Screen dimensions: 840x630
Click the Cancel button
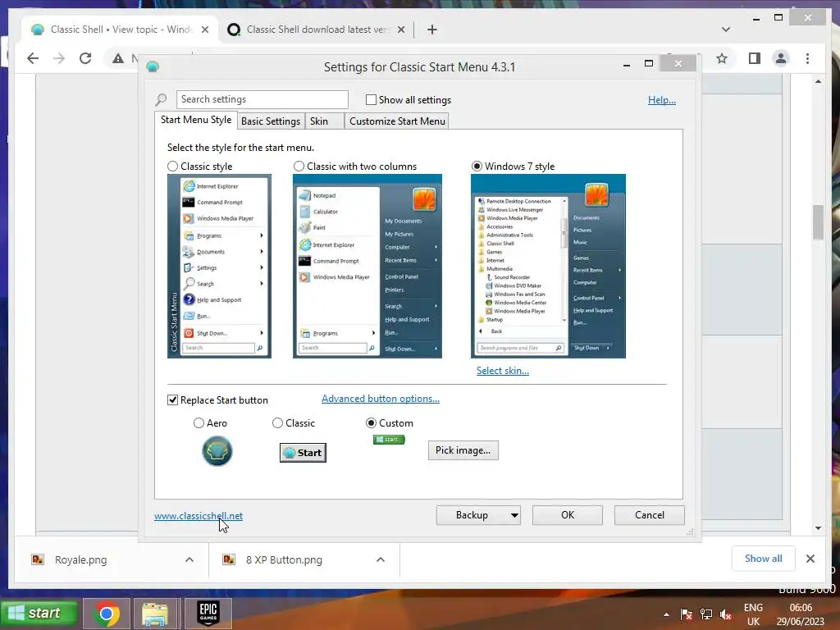point(650,515)
